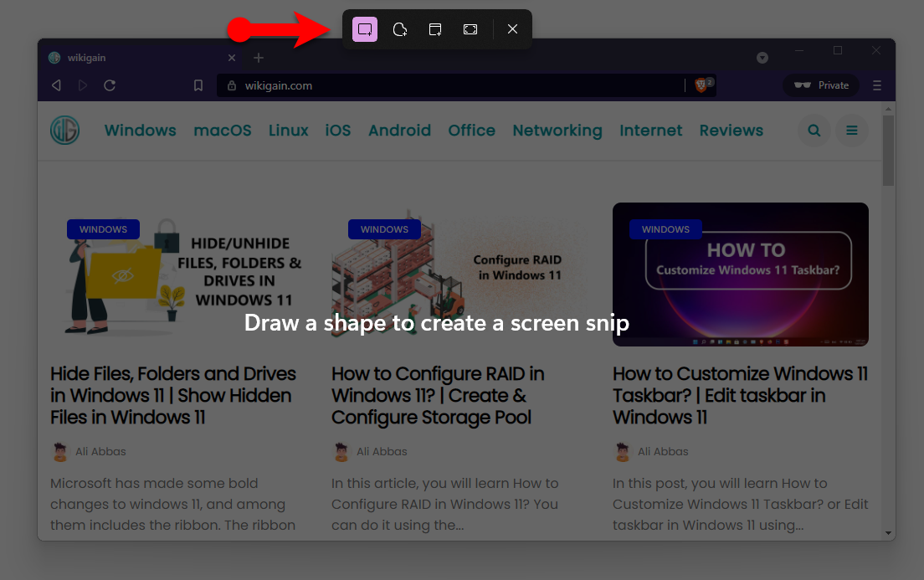Open Configure RAID article thumbnail
This screenshot has width=924, height=580.
pyautogui.click(x=459, y=275)
